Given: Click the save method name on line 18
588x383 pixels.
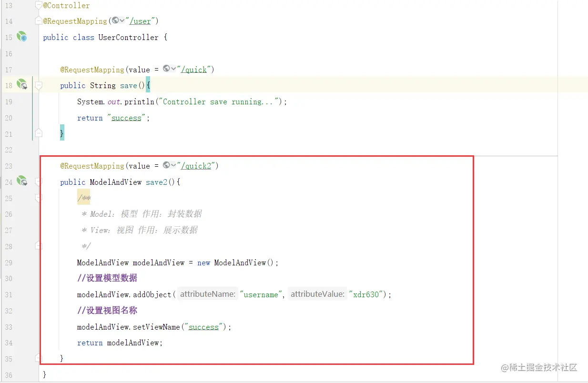Looking at the screenshot, I should coord(129,86).
